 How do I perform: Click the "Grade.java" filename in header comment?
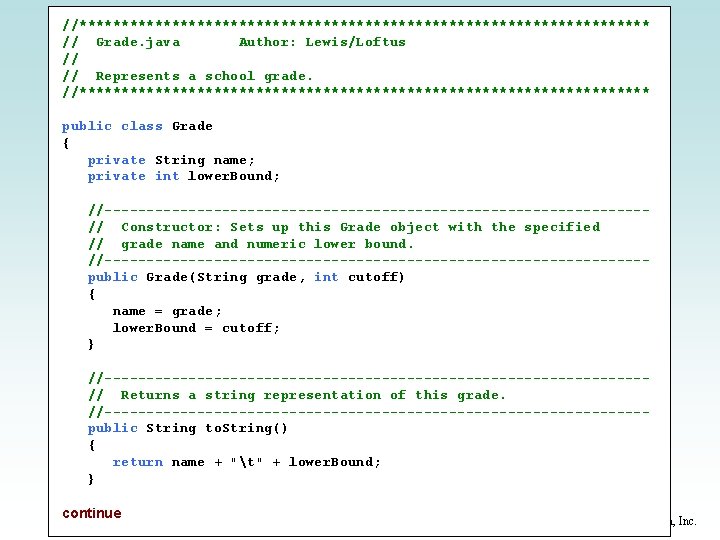pyautogui.click(x=138, y=42)
